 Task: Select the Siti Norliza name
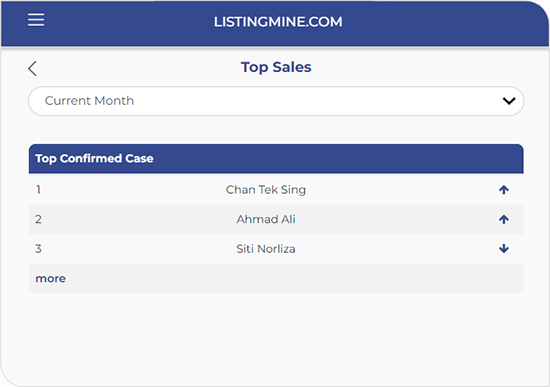(x=266, y=249)
